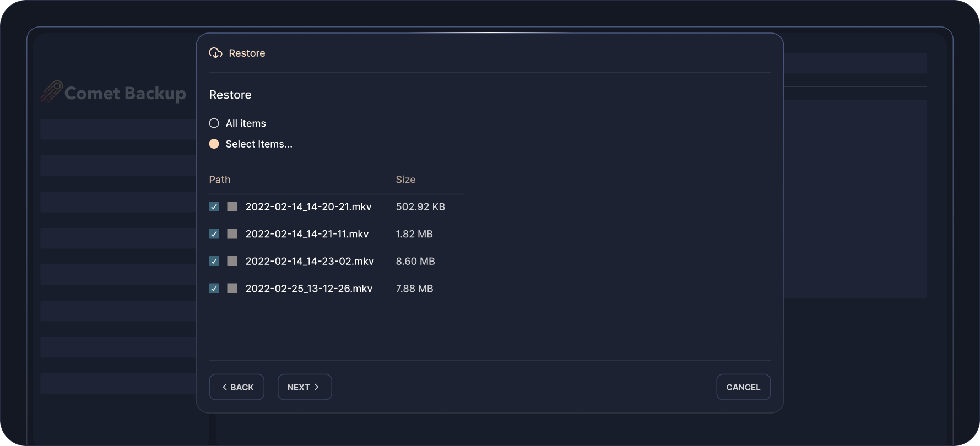Viewport: 980px width, 446px height.
Task: Untick the 2022-02-25_13-12-26.mkv checkbox
Action: (x=214, y=289)
